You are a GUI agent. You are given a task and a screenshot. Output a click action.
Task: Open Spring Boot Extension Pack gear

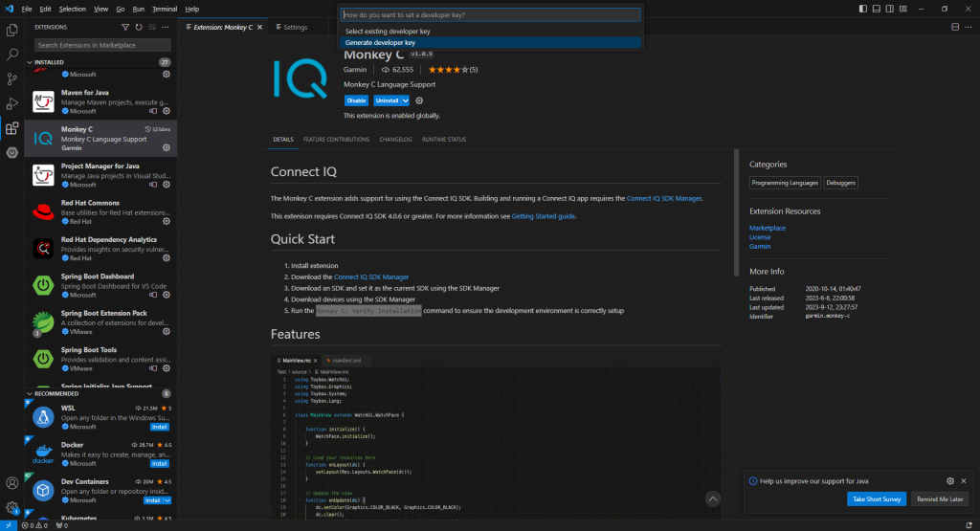[167, 332]
